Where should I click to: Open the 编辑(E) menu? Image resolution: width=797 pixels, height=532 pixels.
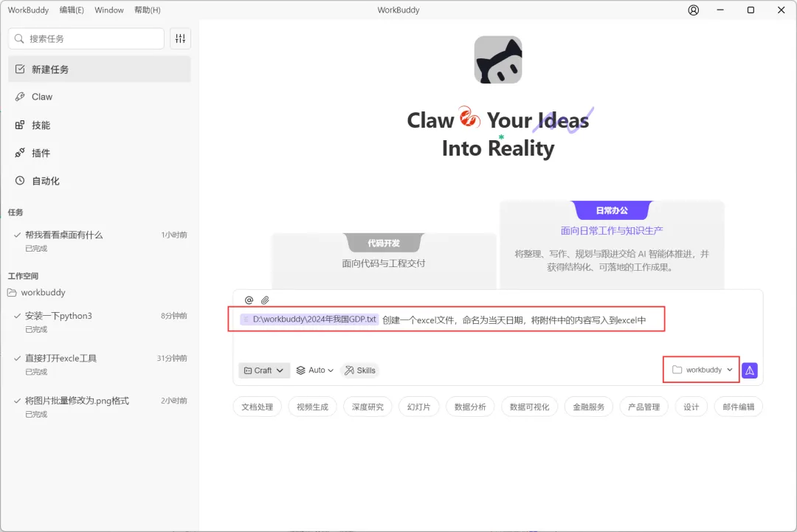tap(72, 10)
